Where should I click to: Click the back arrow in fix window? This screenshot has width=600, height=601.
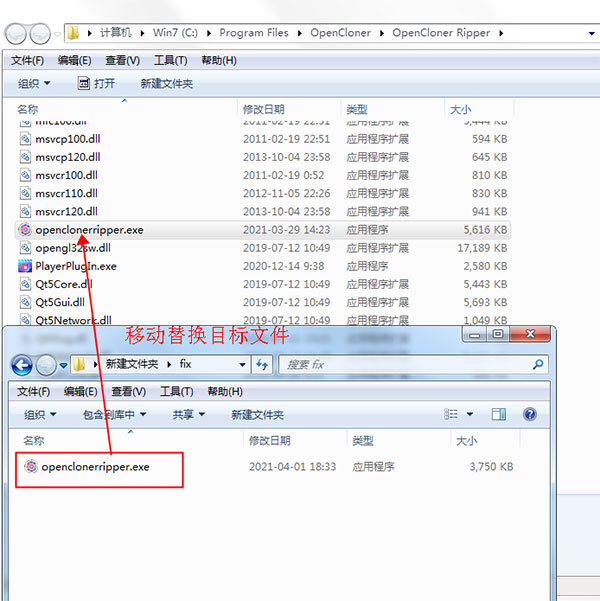point(22,365)
